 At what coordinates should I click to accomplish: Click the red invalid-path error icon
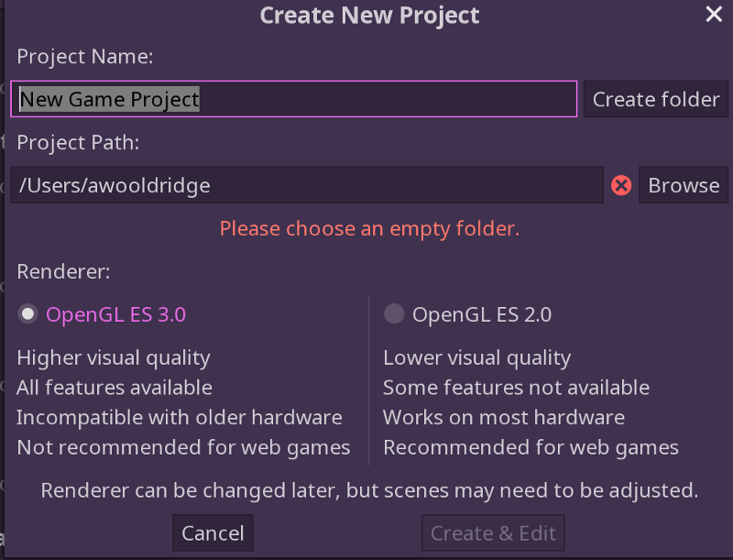coord(621,185)
